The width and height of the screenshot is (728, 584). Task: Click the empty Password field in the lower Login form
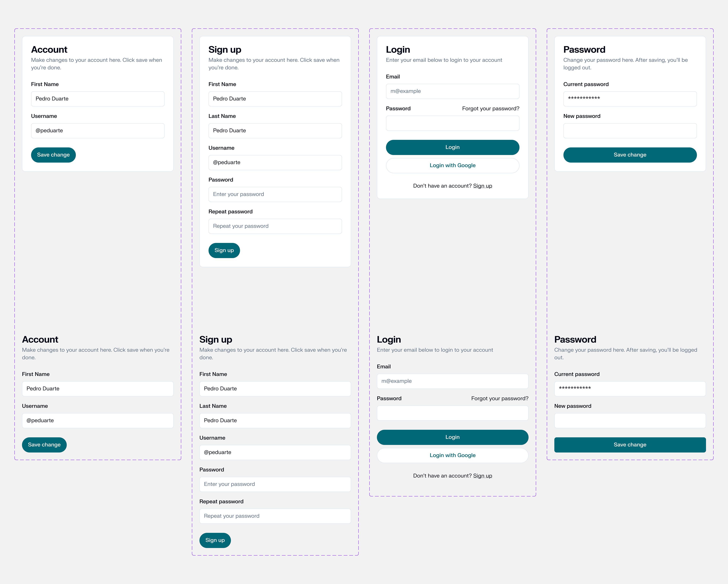pos(453,413)
